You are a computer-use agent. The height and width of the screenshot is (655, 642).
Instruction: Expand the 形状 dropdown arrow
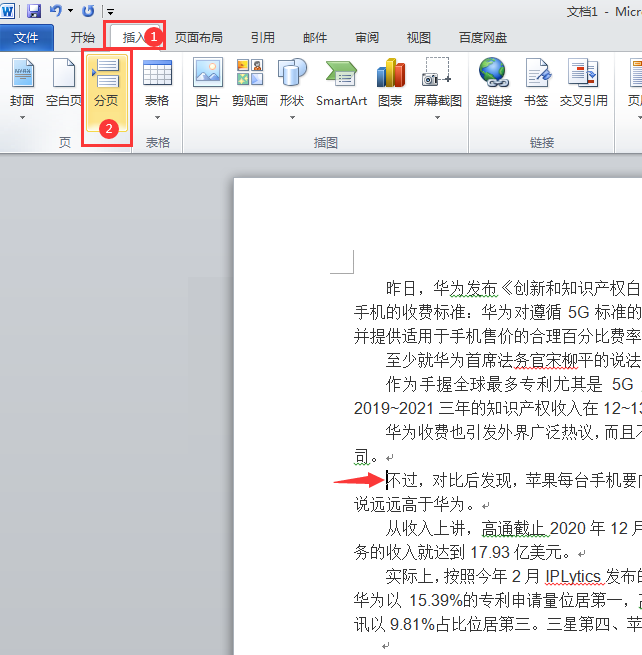(292, 118)
